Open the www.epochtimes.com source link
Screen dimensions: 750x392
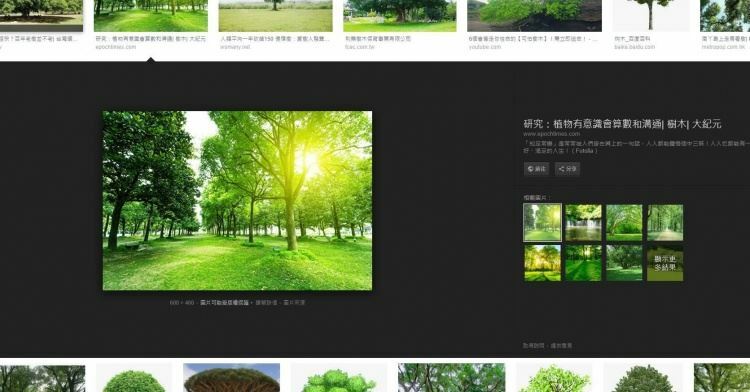pos(551,134)
